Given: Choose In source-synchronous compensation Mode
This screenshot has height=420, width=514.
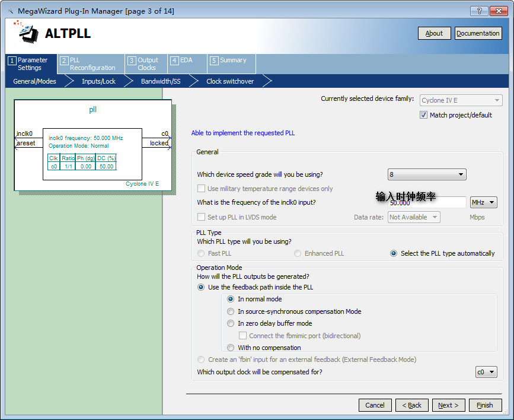Looking at the screenshot, I should point(231,311).
